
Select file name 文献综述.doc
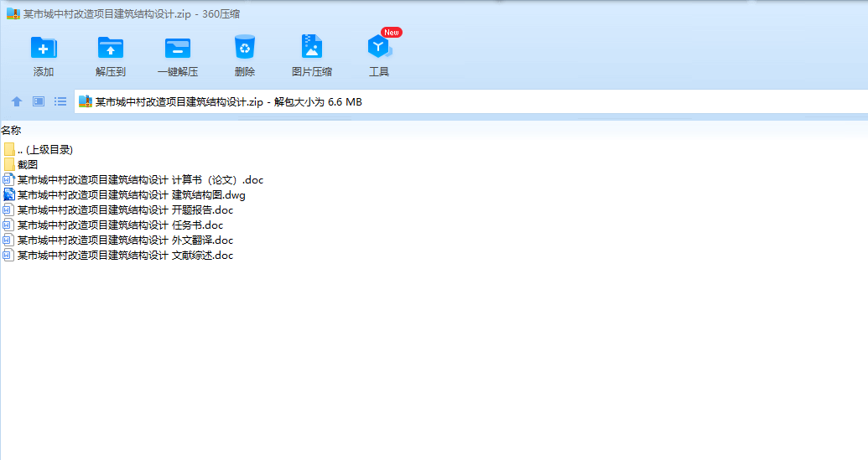click(125, 256)
